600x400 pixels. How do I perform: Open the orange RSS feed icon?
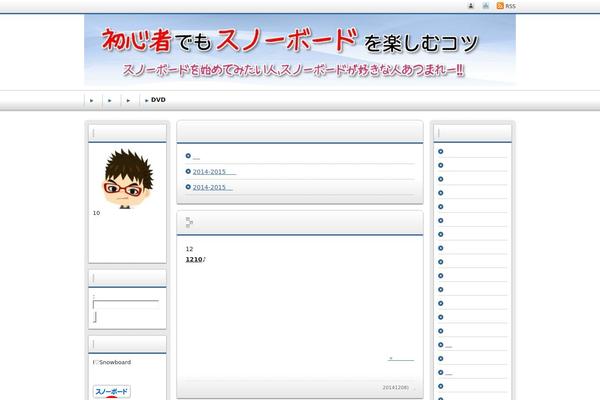click(500, 6)
